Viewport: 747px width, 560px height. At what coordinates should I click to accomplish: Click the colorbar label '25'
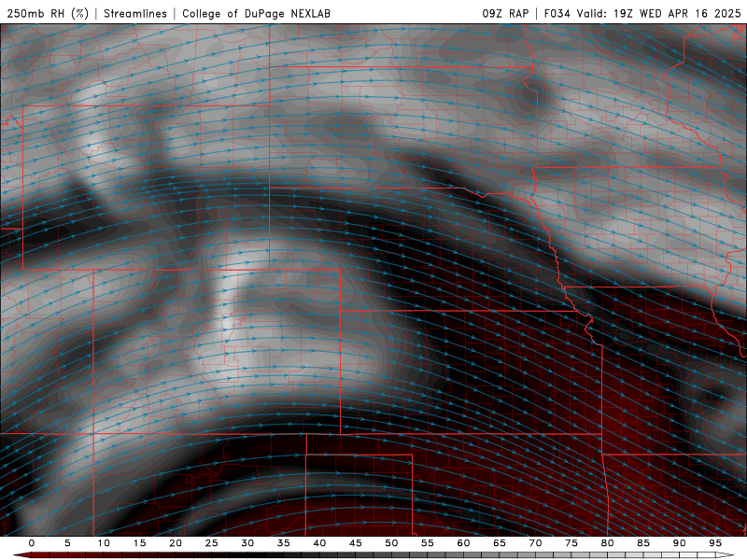pyautogui.click(x=212, y=543)
